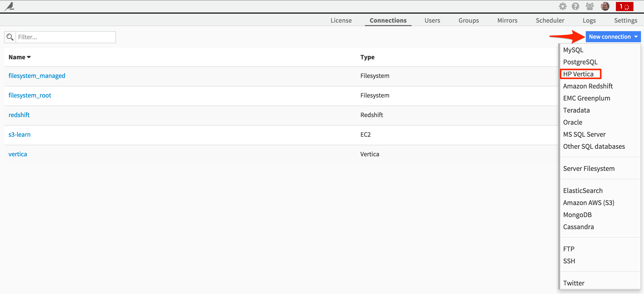Image resolution: width=644 pixels, height=294 pixels.
Task: Sort by the Name column arrow
Action: tap(29, 57)
